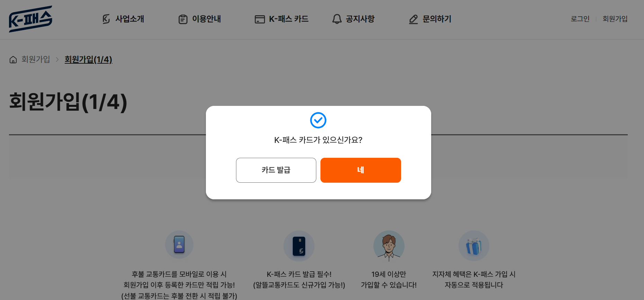Click the 이용안내 clipboard icon
Screen dimensions: 644x300
(x=183, y=19)
